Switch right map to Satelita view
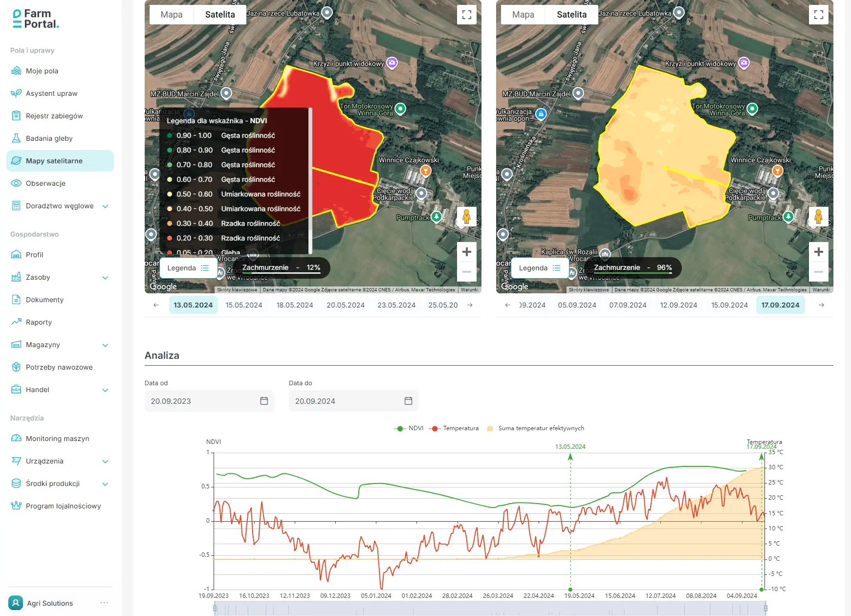Image resolution: width=851 pixels, height=616 pixels. [571, 15]
